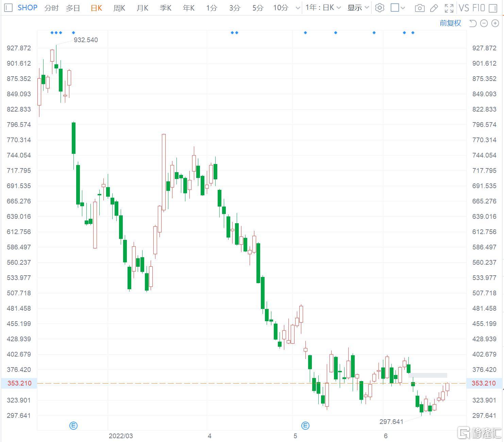
Task: Toggle the right side panel
Action: coord(493,8)
